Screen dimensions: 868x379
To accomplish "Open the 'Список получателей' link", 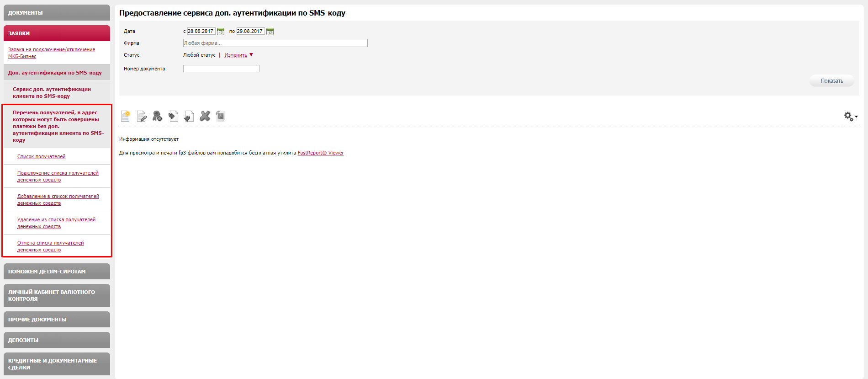I will pos(41,157).
